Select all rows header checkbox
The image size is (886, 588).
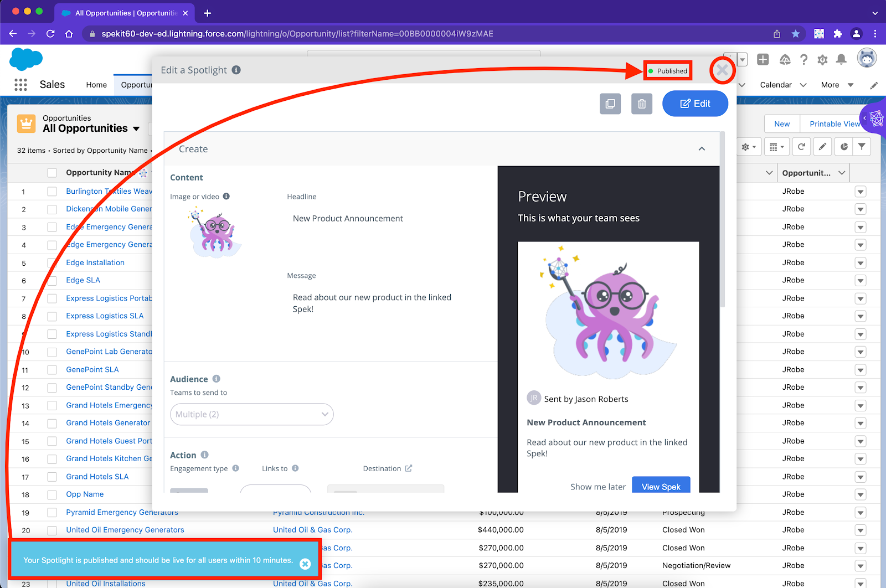pyautogui.click(x=52, y=173)
